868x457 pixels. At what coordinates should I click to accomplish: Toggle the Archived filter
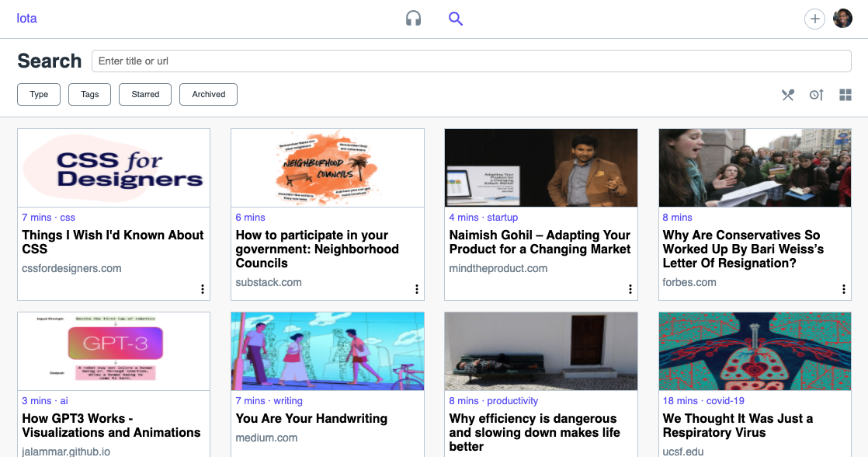[208, 94]
